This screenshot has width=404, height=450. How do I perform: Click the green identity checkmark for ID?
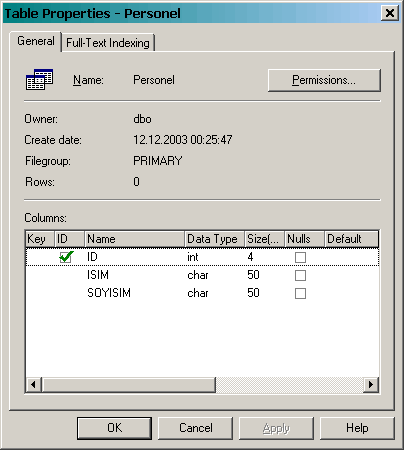[66, 257]
